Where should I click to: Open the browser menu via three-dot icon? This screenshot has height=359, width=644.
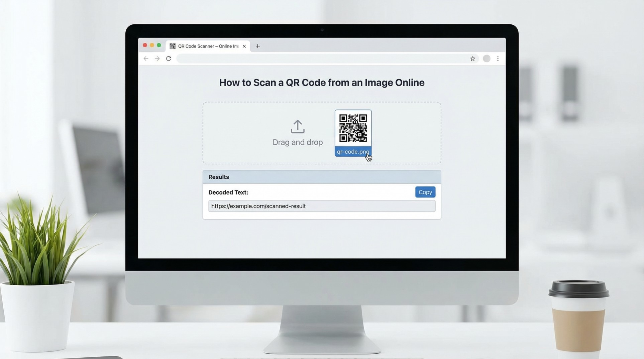[498, 58]
